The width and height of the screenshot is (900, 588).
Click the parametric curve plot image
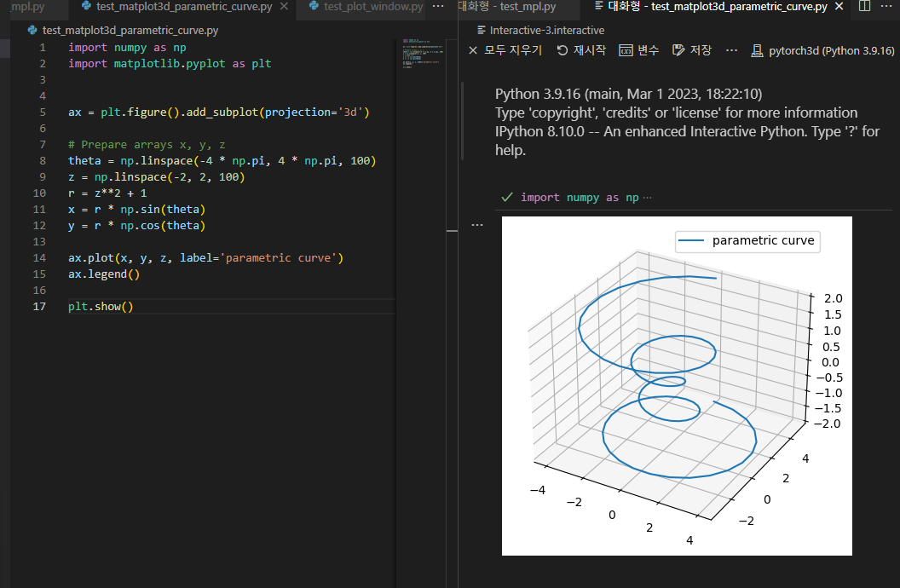point(677,385)
